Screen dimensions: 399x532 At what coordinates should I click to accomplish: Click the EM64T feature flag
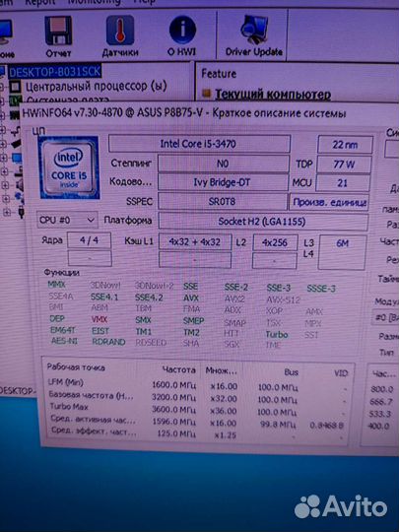pyautogui.click(x=62, y=330)
